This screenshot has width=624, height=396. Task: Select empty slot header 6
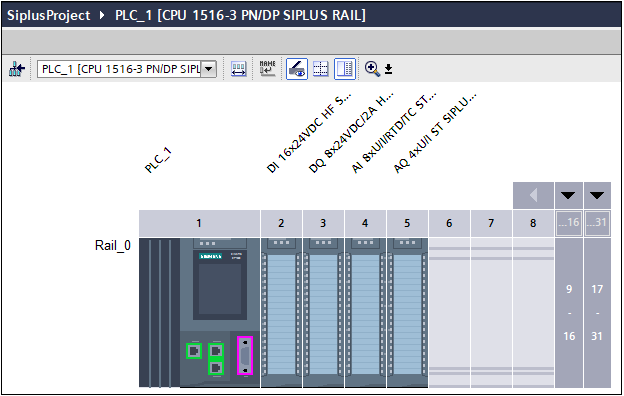[x=449, y=223]
